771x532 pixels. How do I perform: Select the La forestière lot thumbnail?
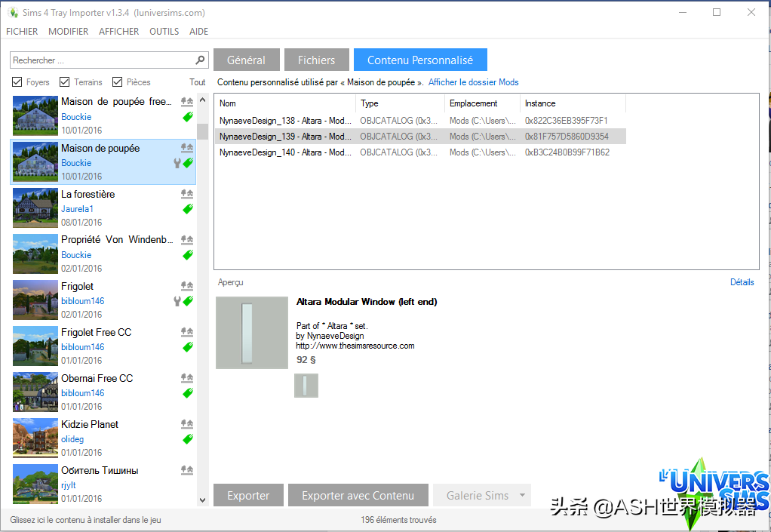(35, 208)
